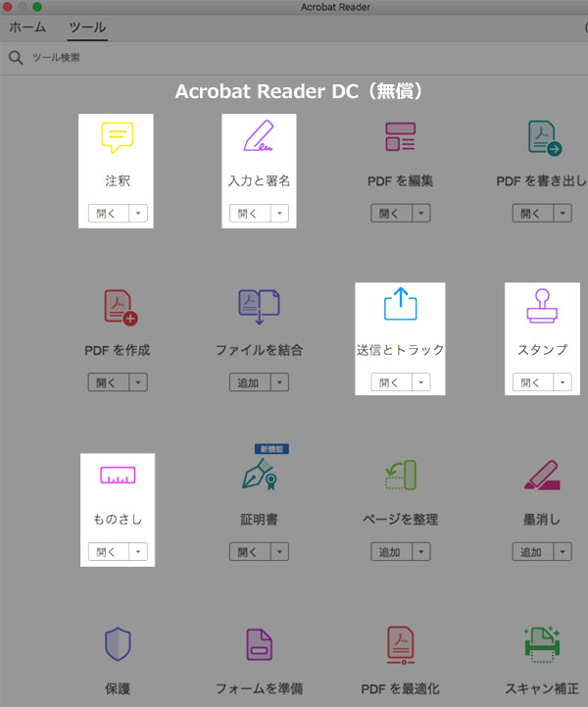The height and width of the screenshot is (707, 588).
Task: Click the 新機能 badge above 証明書
Action: pyautogui.click(x=271, y=449)
